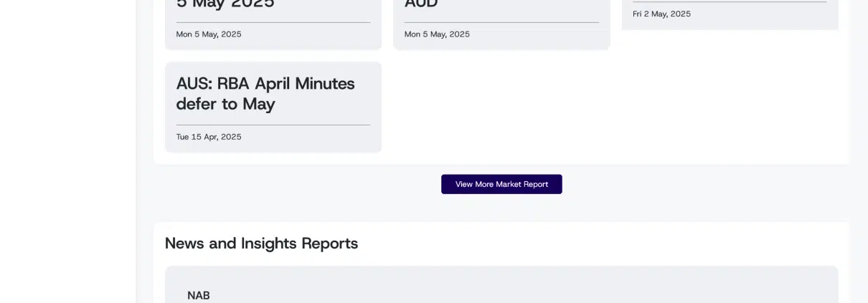Click the divider line in the RBA Minutes card
The width and height of the screenshot is (868, 303).
click(273, 125)
